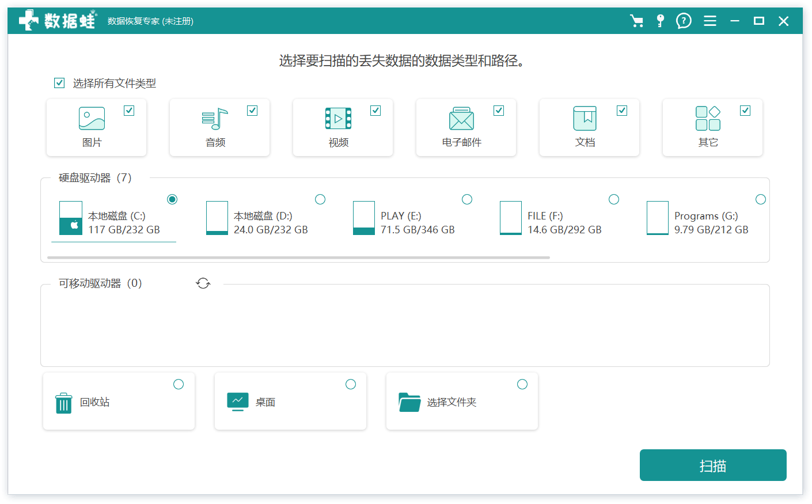The image size is (812, 504).
Task: Select the 视频 video type icon
Action: click(338, 119)
